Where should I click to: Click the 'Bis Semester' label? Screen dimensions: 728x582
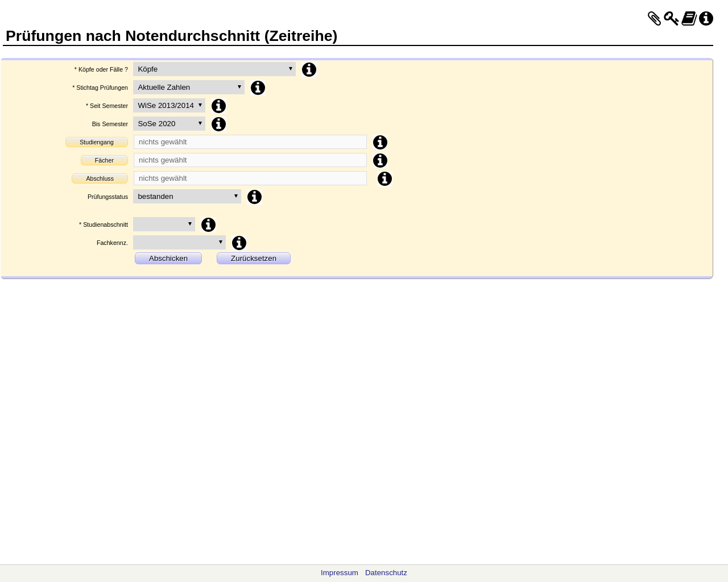[x=110, y=124]
